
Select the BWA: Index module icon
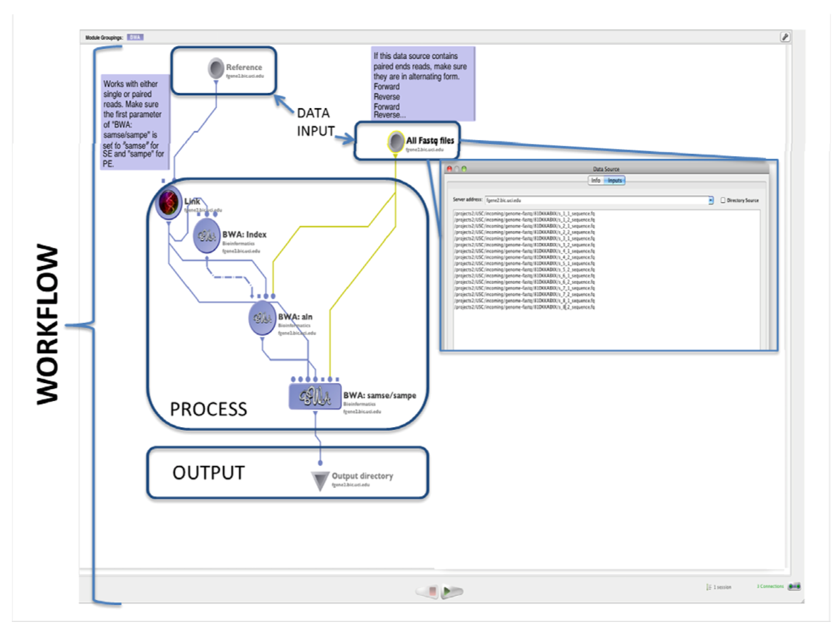pos(206,236)
